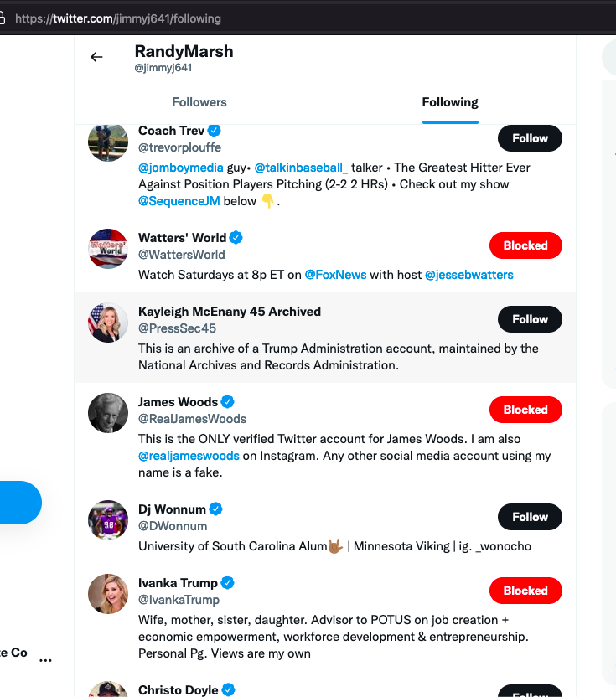The height and width of the screenshot is (697, 616).
Task: Click Ivanka Trump's profile photo
Action: pos(108,594)
